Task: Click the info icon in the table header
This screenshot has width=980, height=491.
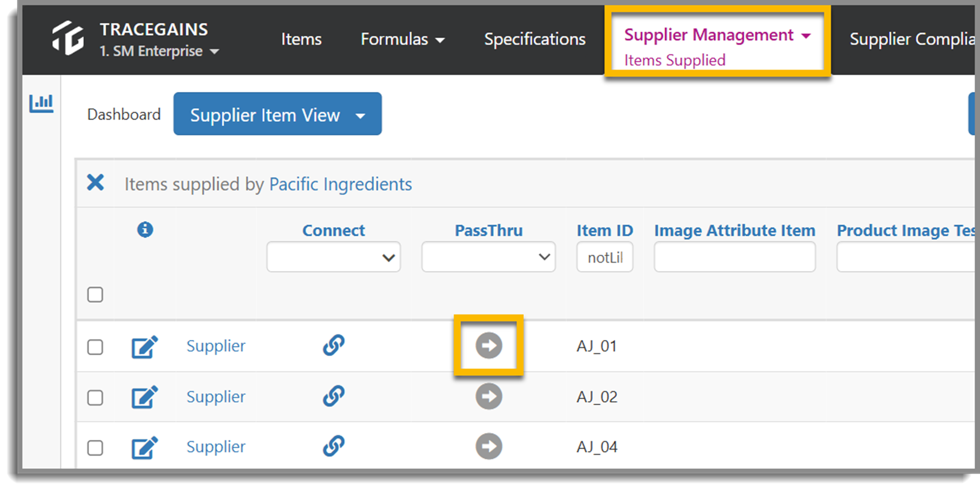Action: pyautogui.click(x=145, y=230)
